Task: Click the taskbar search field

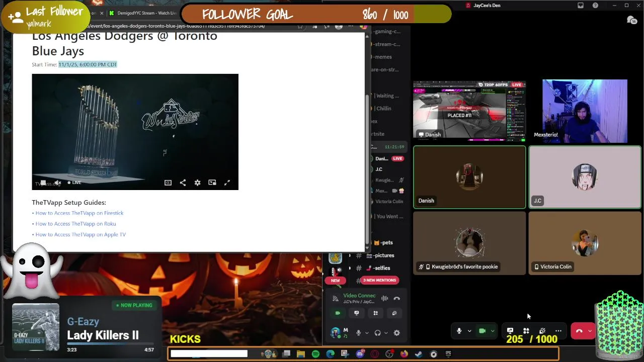Action: tap(209, 354)
